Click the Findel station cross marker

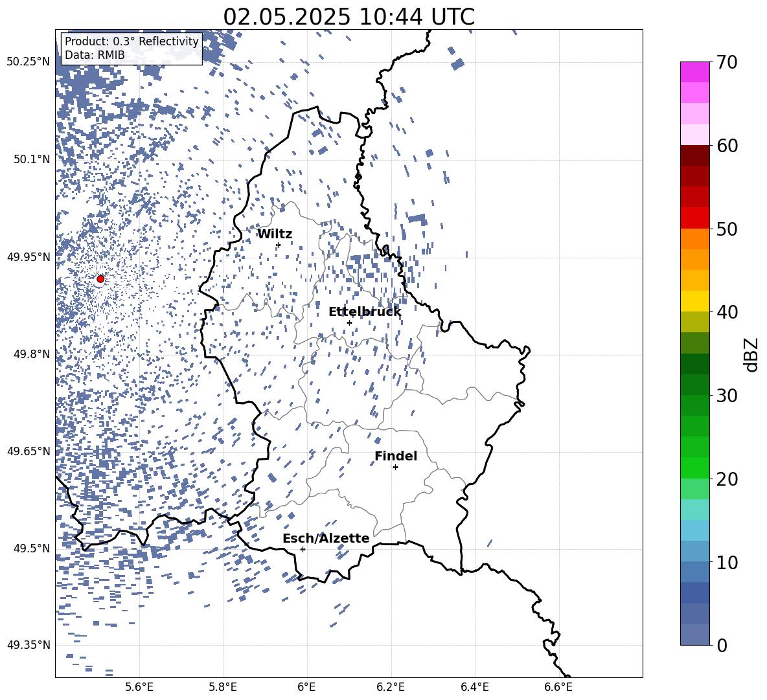click(x=395, y=468)
